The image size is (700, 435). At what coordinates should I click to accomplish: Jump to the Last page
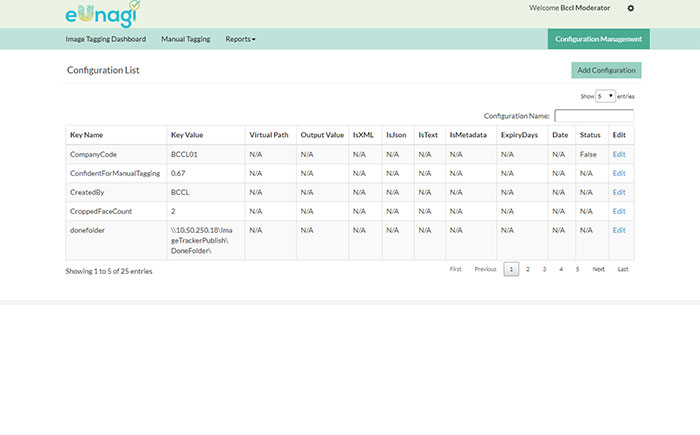[x=622, y=269]
